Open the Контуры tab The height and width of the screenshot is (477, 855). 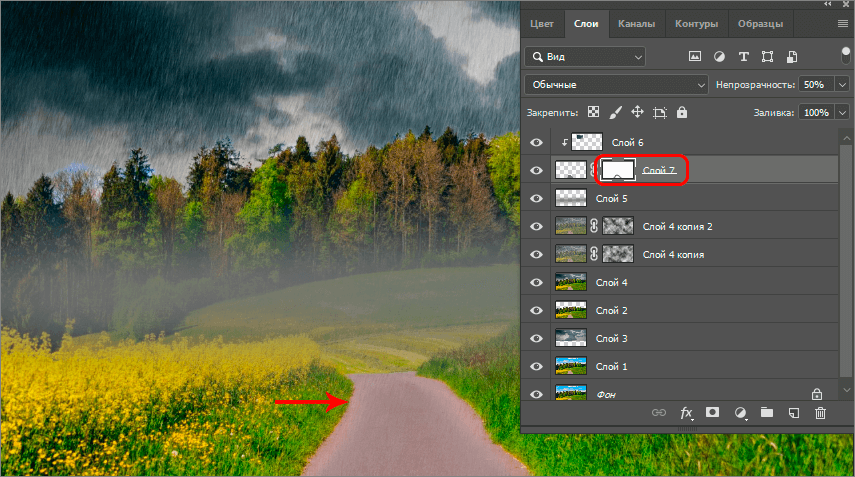(x=695, y=23)
